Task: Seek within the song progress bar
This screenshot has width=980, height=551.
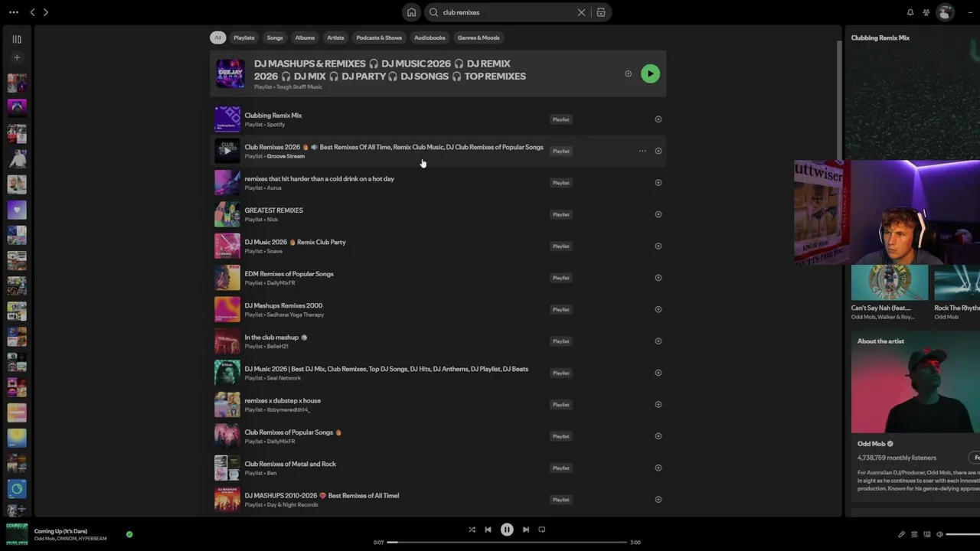Action: pos(507,543)
